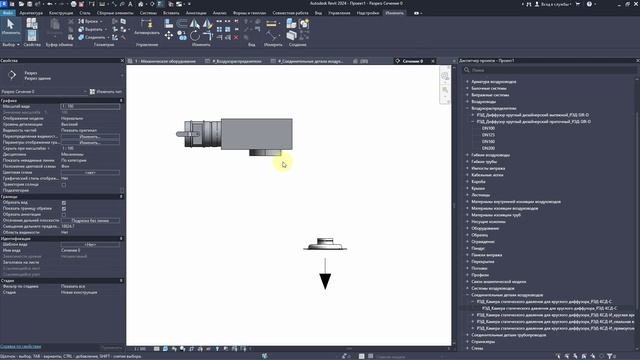
Task: Click Изменить for Переопределения видимости row
Action: tap(90, 137)
